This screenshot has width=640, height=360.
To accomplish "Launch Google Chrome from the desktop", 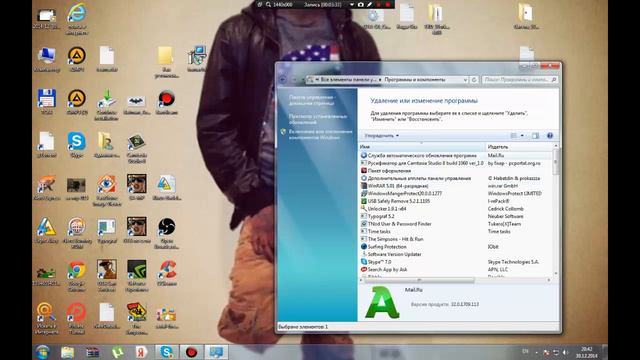I will (x=76, y=276).
